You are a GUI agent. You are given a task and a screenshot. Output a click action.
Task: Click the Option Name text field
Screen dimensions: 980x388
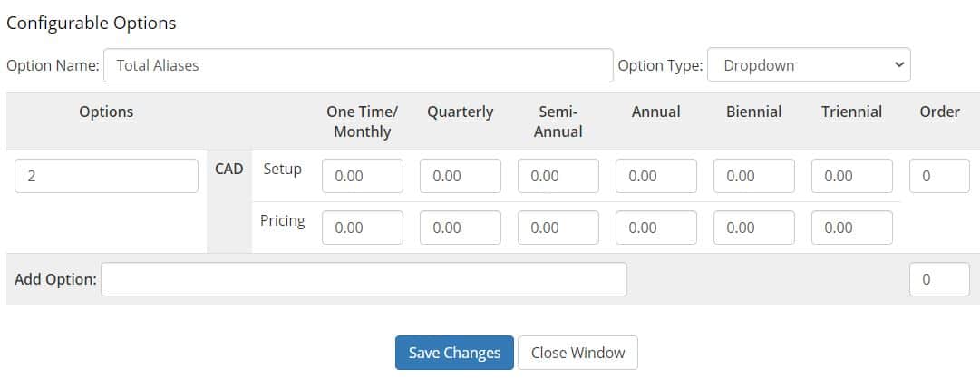[358, 65]
